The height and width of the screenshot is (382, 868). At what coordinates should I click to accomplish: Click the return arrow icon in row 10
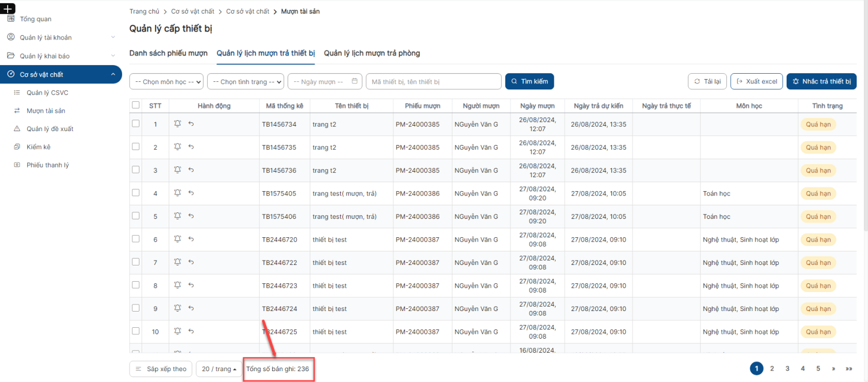191,331
